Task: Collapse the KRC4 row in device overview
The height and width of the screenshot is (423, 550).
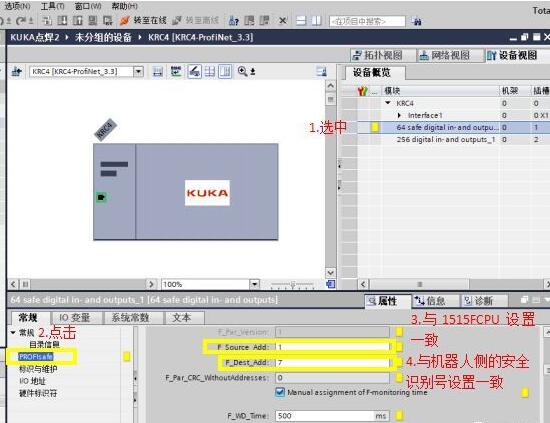Action: click(x=388, y=103)
